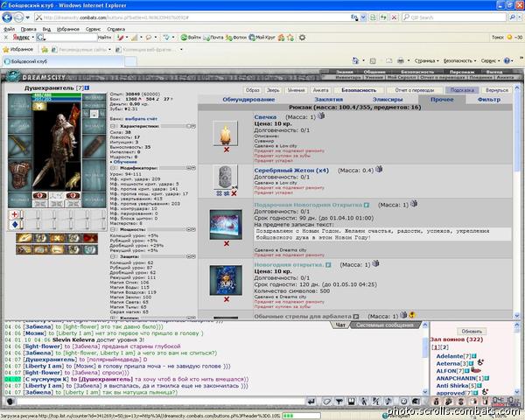This screenshot has height=420, width=525.
Task: Click the Обучение link under characteristics
Action: [124, 162]
